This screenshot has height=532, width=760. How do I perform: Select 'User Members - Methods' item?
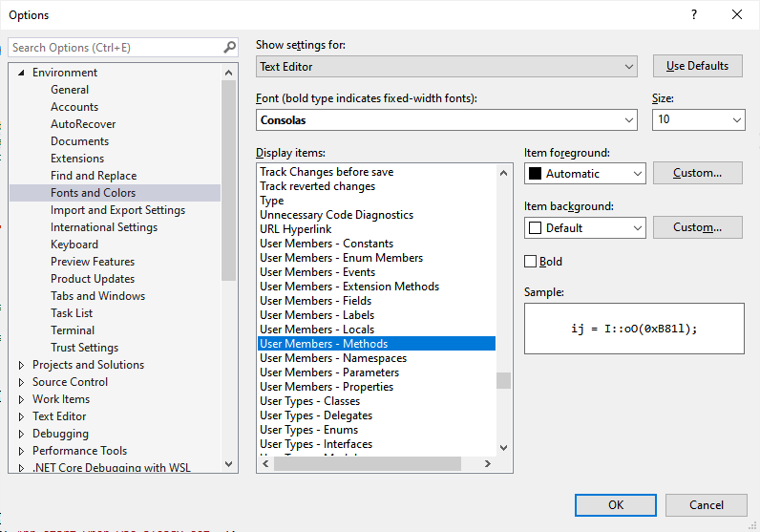click(376, 343)
